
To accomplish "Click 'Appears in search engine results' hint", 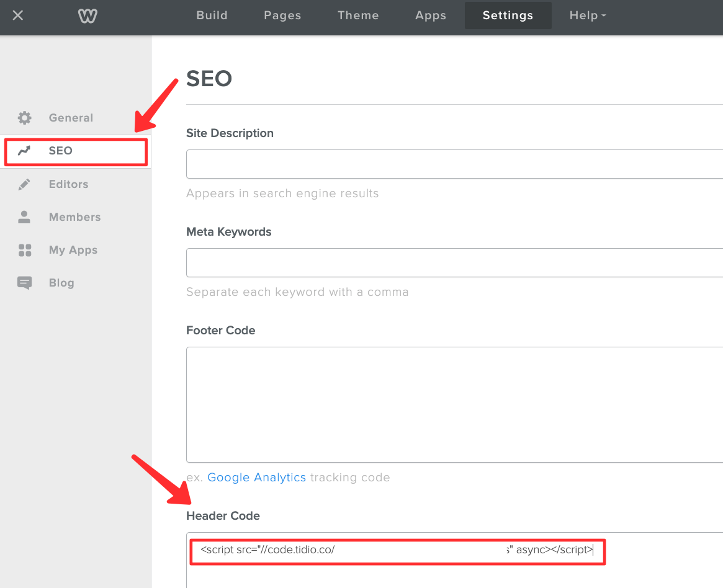I will point(282,194).
